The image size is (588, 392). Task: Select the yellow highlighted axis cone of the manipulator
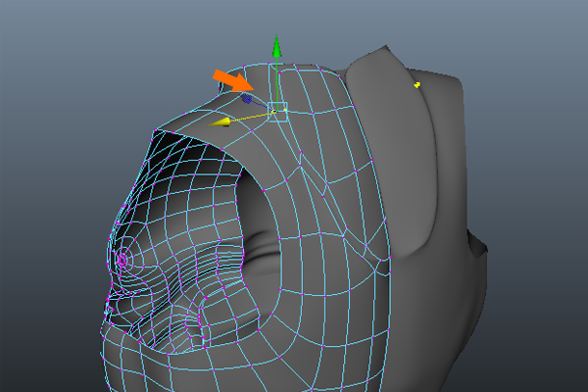tap(220, 122)
